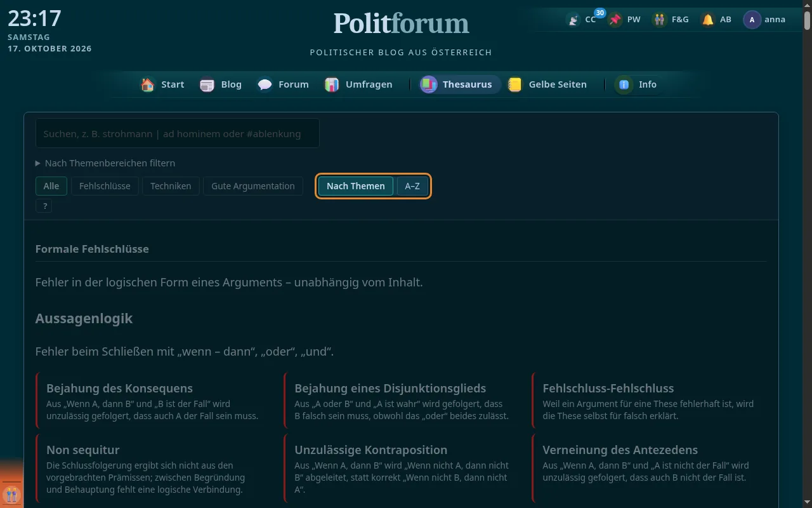Open the Forum menu item
The width and height of the screenshot is (812, 508).
284,84
